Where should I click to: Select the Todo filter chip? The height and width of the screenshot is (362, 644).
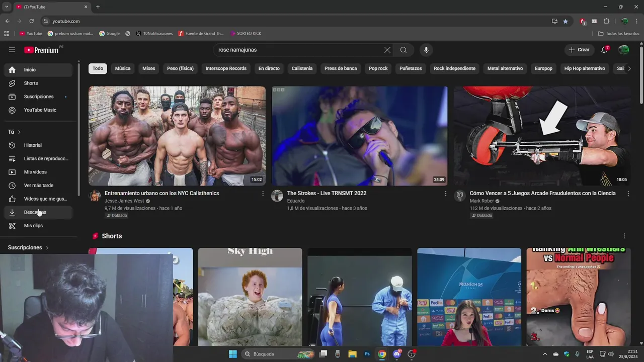pos(98,68)
